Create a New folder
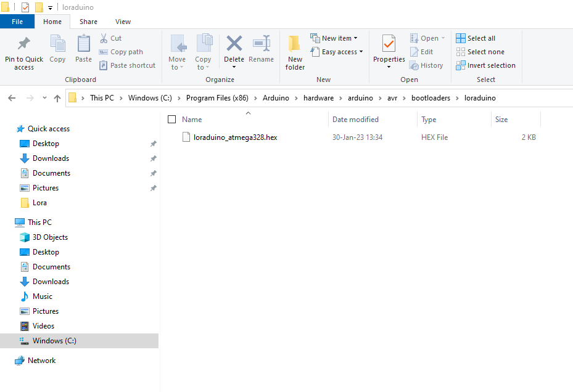Viewport: 573px width, 392px height. coord(295,53)
